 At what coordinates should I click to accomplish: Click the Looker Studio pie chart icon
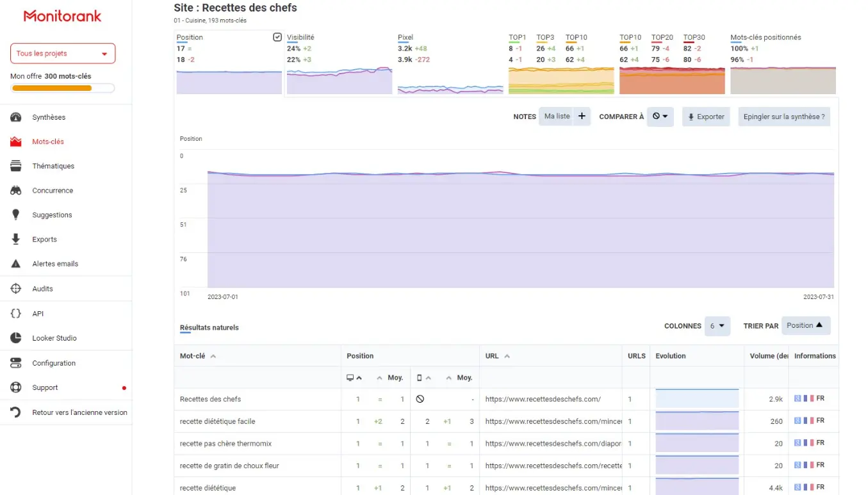click(x=16, y=338)
